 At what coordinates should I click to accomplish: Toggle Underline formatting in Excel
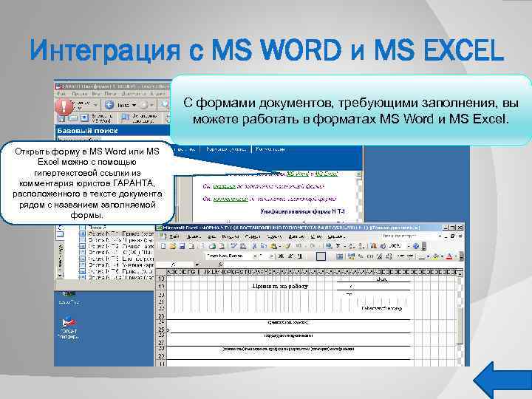300,256
